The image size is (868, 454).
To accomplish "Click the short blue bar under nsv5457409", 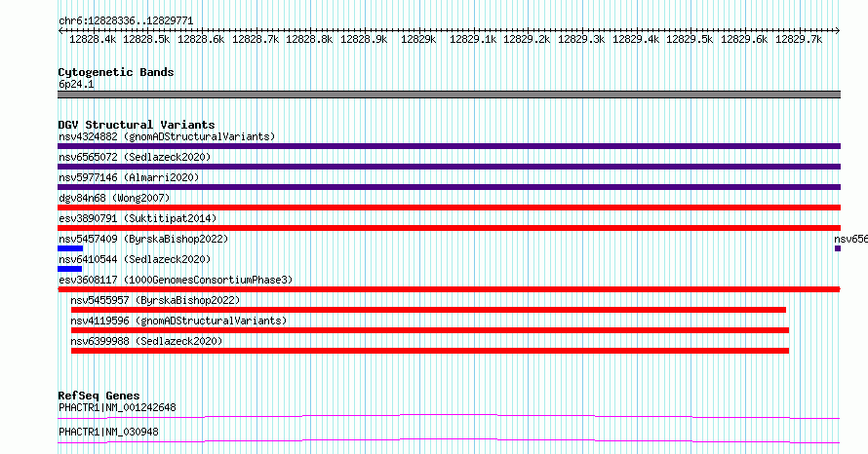I will (70, 248).
